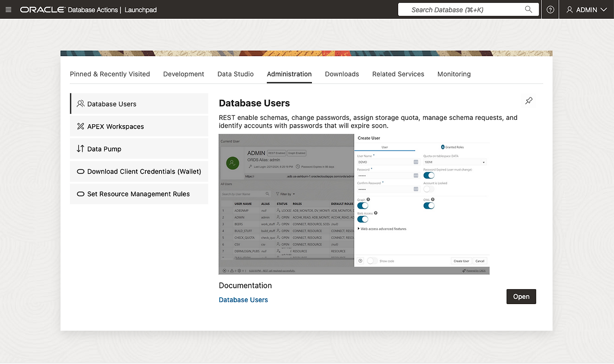Click the Database Users preview screenshot
This screenshot has height=364, width=614.
(x=354, y=204)
